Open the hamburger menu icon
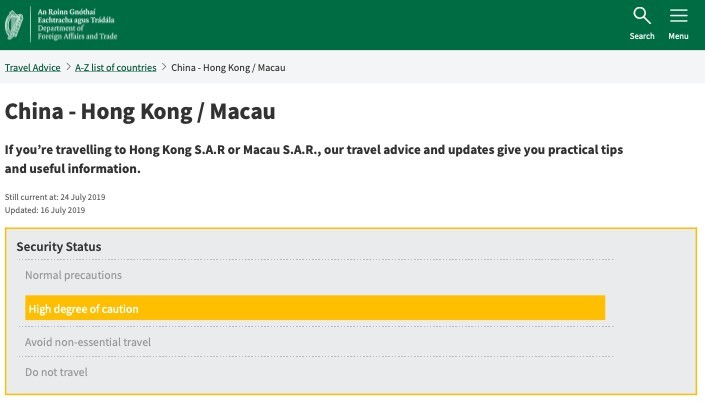Viewport: 705px width, 405px height. (x=678, y=16)
